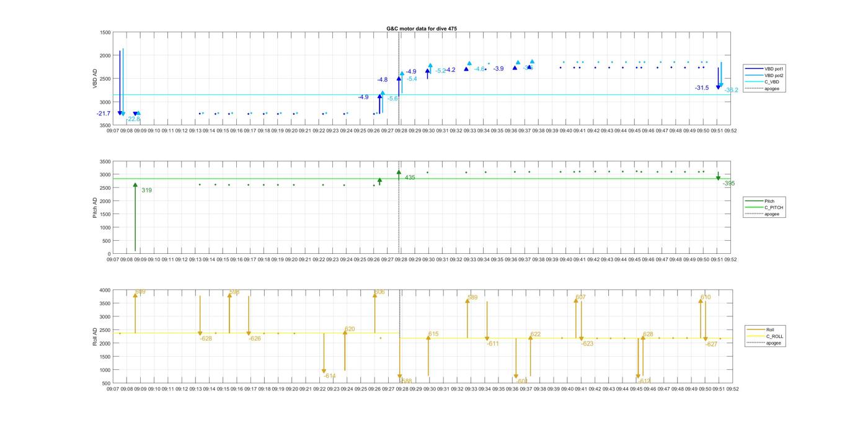This screenshot has height=430, width=868.
Task: Click the '606' roll data label
Action: [379, 292]
